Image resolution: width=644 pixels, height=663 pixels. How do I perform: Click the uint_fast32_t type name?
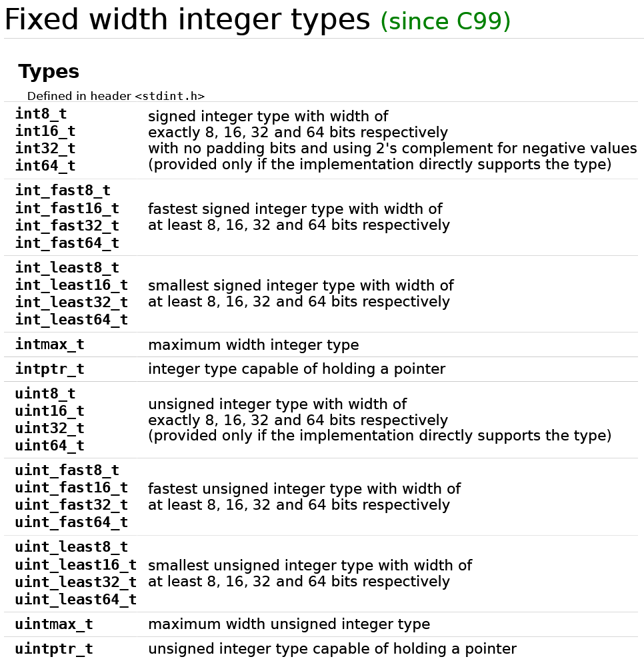click(71, 505)
